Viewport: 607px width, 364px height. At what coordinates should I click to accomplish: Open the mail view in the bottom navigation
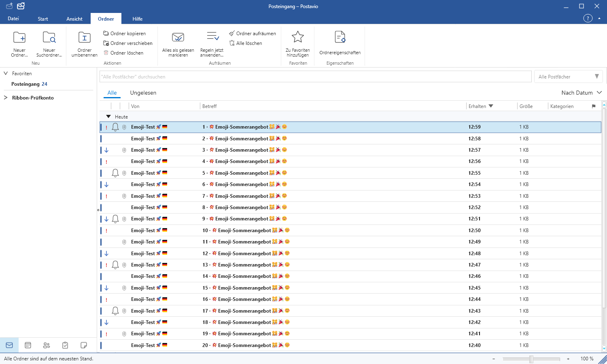pos(9,345)
